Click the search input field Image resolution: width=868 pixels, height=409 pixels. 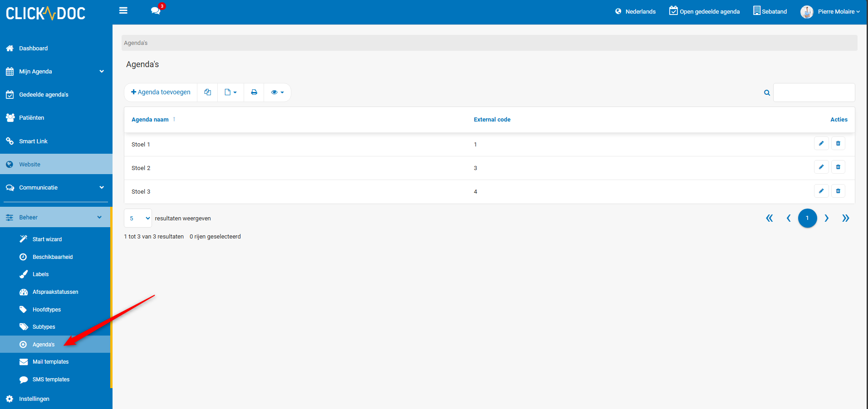(814, 93)
